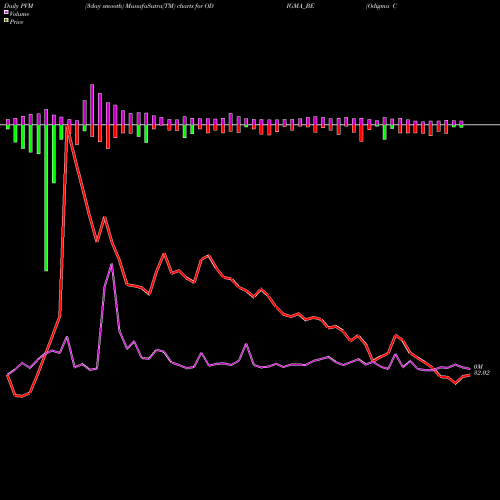Click the '82.02' price value label
500x500 pixels.
(x=482, y=373)
